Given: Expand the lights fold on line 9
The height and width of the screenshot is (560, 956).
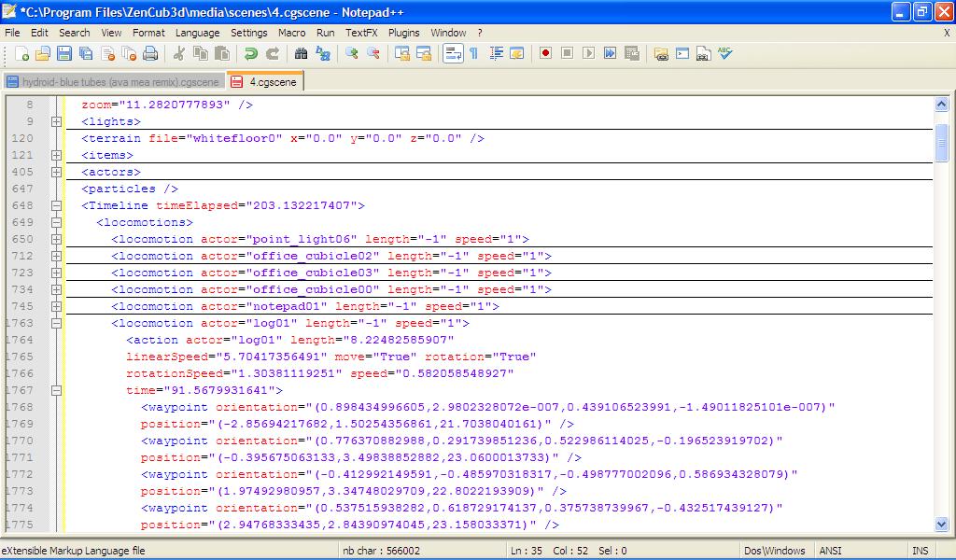Looking at the screenshot, I should (57, 120).
